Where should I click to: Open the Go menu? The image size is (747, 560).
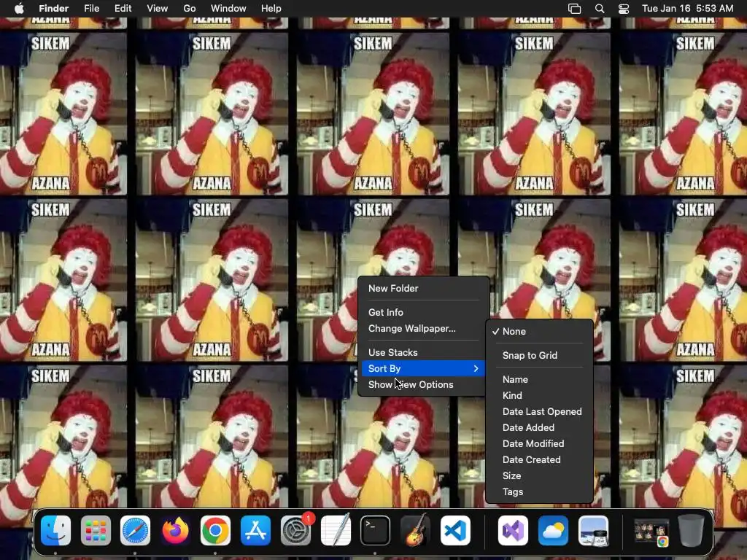click(x=190, y=9)
